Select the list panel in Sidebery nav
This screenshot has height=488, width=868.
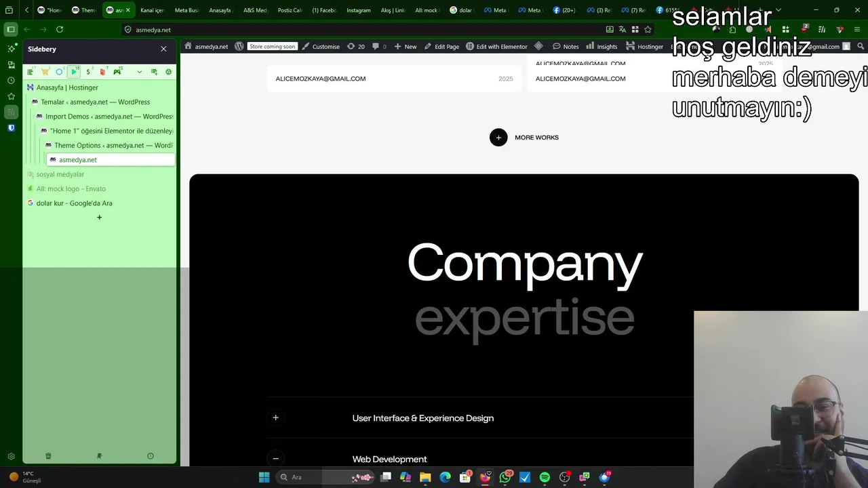tap(30, 72)
